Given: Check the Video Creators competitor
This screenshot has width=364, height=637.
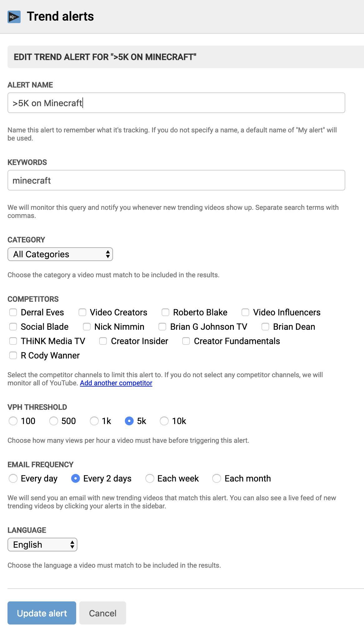Looking at the screenshot, I should coord(83,312).
